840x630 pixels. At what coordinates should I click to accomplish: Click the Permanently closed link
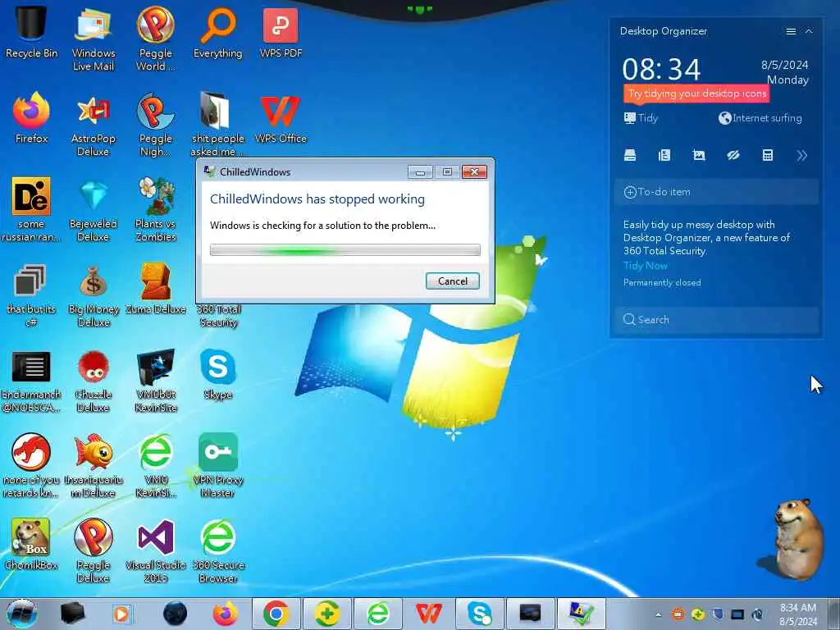coord(662,282)
